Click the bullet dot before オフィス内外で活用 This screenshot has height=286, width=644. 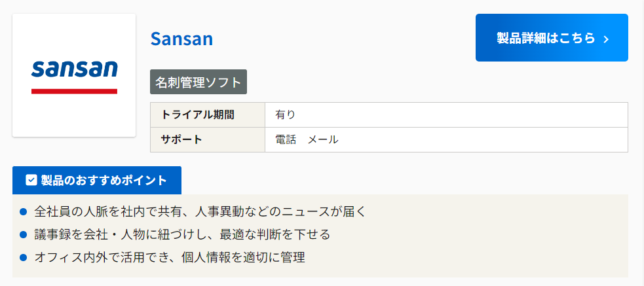click(x=23, y=257)
